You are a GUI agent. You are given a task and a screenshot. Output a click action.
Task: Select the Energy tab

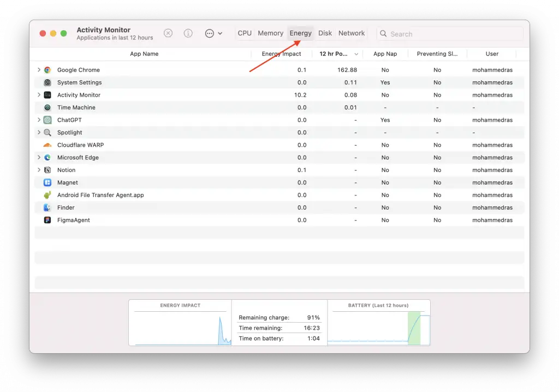[301, 33]
